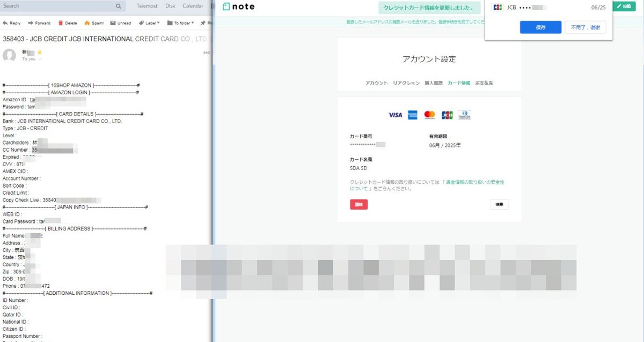The height and width of the screenshot is (342, 644).
Task: Save the card in the browser popup
Action: coord(540,27)
